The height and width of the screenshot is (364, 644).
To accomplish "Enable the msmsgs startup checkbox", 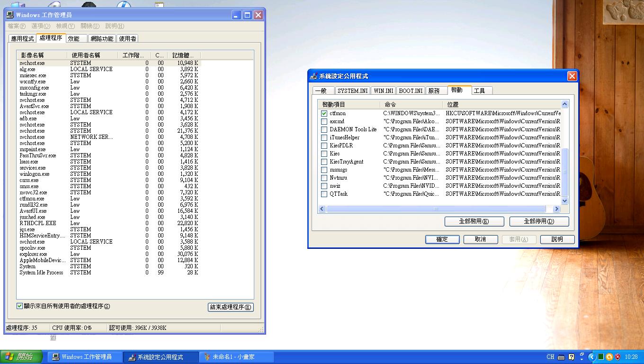I will [324, 170].
